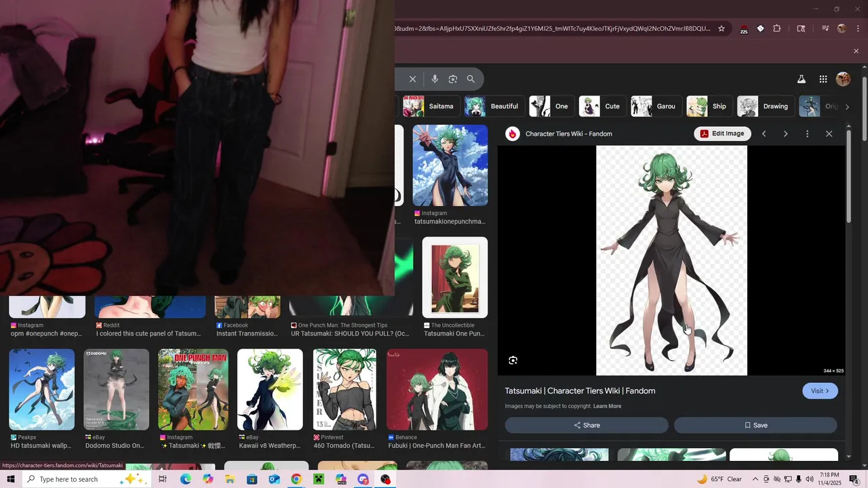Launch Microsoft Edge from the taskbar
The image size is (868, 488).
tap(185, 479)
